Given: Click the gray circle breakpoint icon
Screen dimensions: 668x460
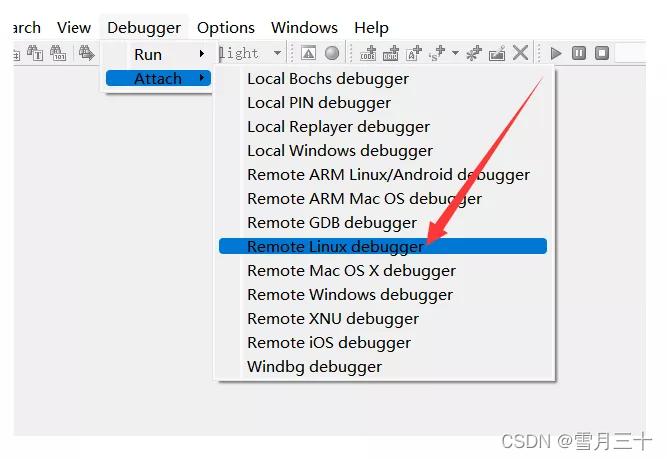Looking at the screenshot, I should pyautogui.click(x=332, y=53).
